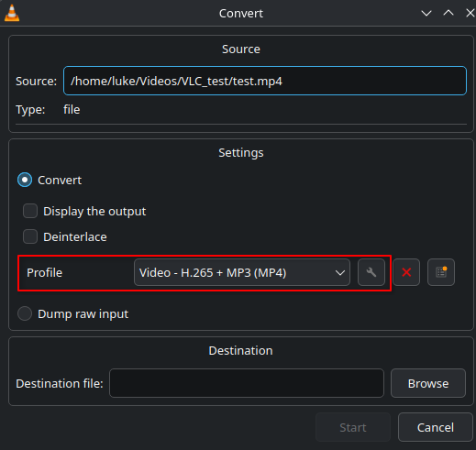Tick the Deinterlace checkbox
The width and height of the screenshot is (476, 450).
30,236
